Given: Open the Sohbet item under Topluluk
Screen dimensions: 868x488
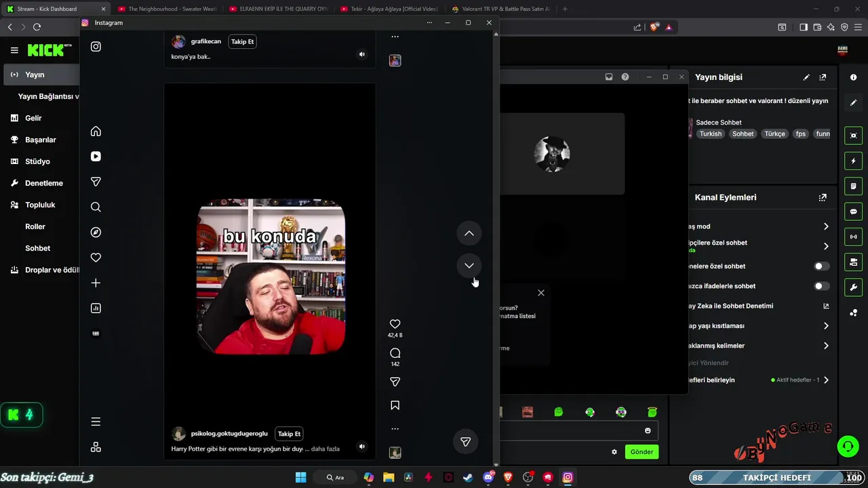Looking at the screenshot, I should coord(38,248).
